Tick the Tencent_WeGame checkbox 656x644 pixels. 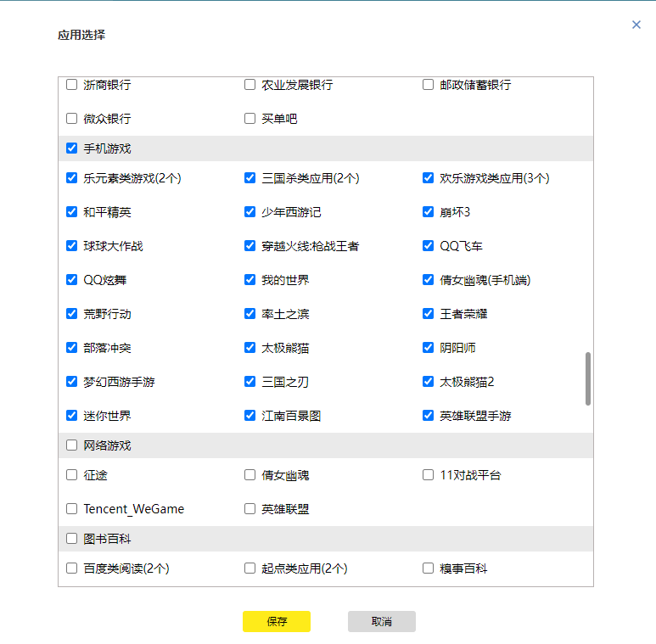point(71,508)
